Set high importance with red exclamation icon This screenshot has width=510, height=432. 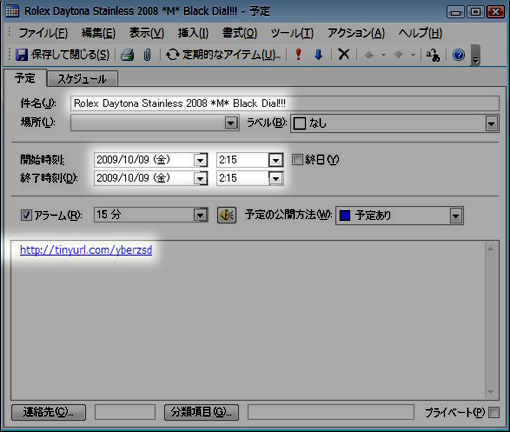tap(298, 54)
